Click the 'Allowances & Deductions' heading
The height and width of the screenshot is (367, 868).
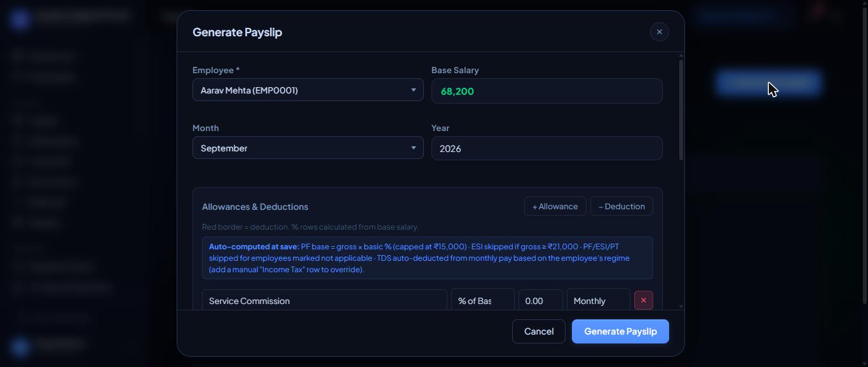(255, 207)
